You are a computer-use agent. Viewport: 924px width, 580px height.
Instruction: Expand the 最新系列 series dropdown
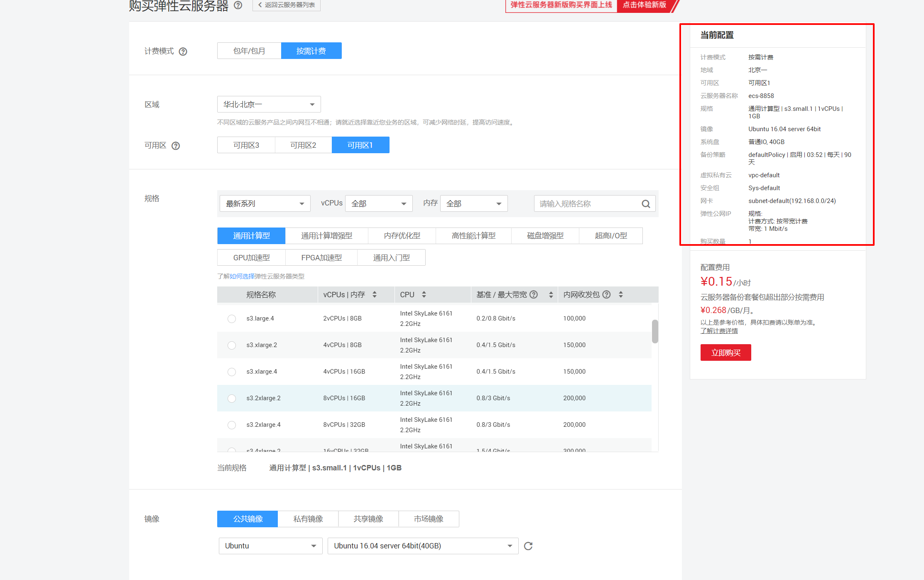tap(265, 204)
